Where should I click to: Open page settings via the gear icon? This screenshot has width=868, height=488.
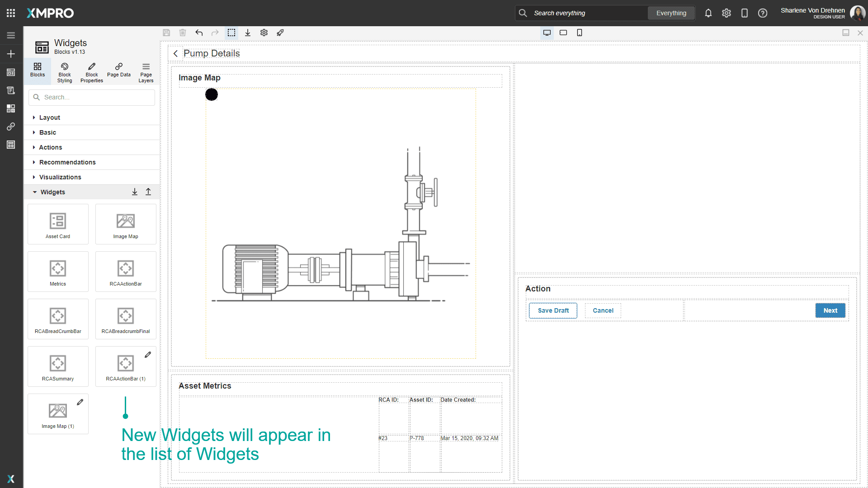pos(264,33)
